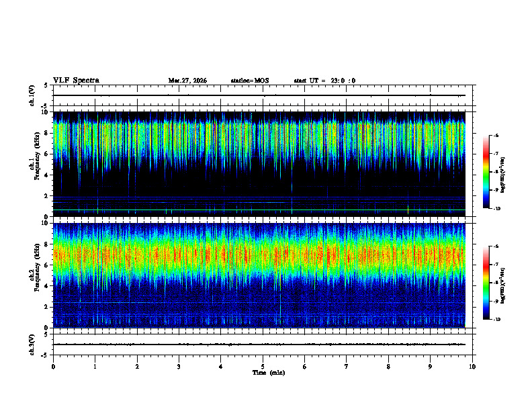The image size is (532, 411).
Task: Select the "Time (min)" axis label
Action: pos(269,373)
